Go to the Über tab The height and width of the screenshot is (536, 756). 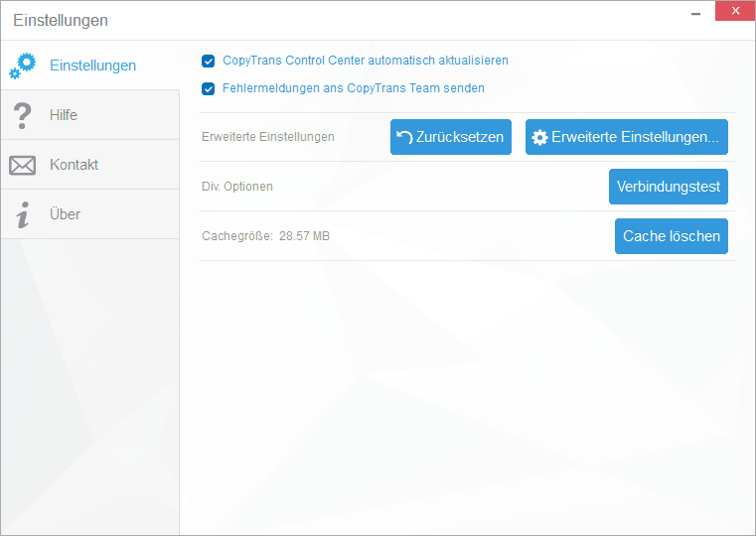tap(90, 214)
